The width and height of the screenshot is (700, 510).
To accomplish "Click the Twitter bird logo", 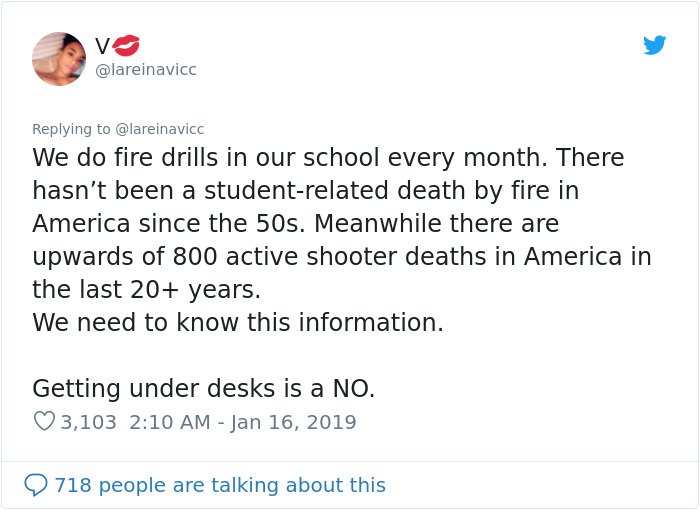I will tap(654, 45).
